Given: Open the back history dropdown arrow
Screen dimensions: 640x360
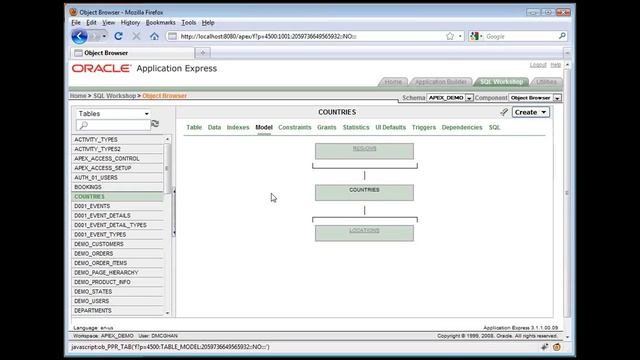Looking at the screenshot, I should pyautogui.click(x=104, y=36).
